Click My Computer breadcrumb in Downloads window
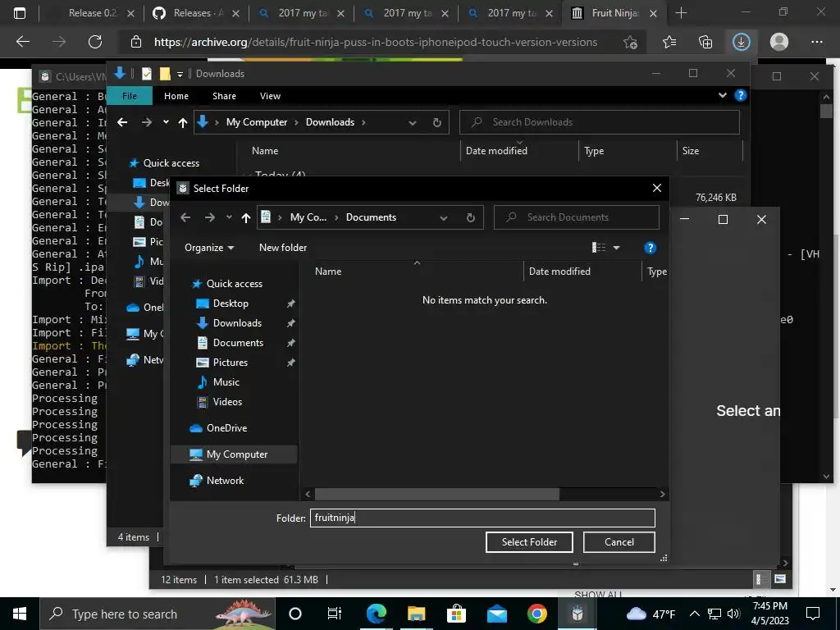The width and height of the screenshot is (840, 630). click(x=257, y=122)
